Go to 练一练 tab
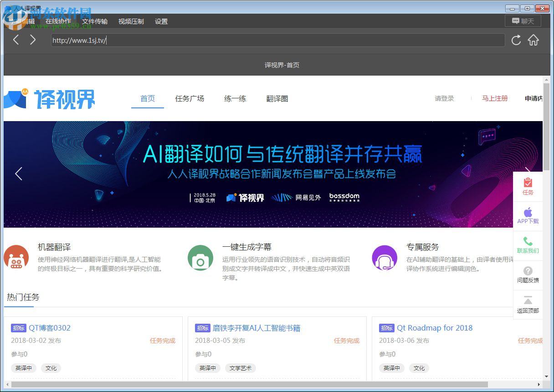The height and width of the screenshot is (392, 554). tap(235, 98)
